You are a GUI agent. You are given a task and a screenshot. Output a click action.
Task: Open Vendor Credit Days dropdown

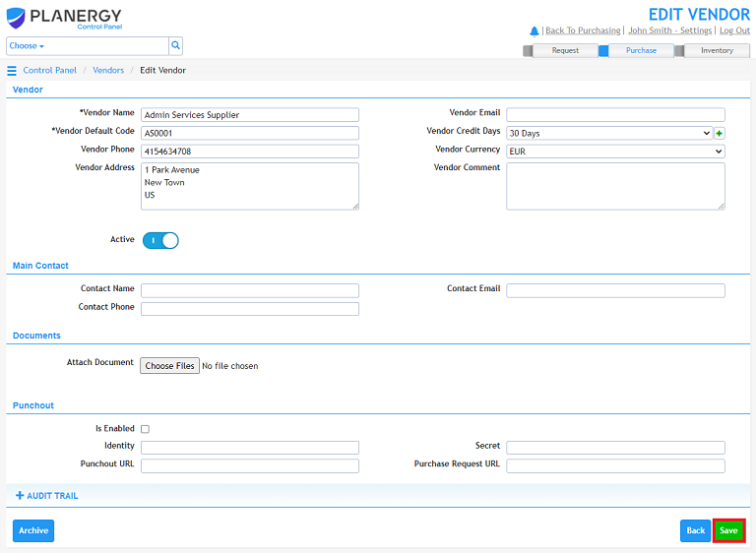609,133
